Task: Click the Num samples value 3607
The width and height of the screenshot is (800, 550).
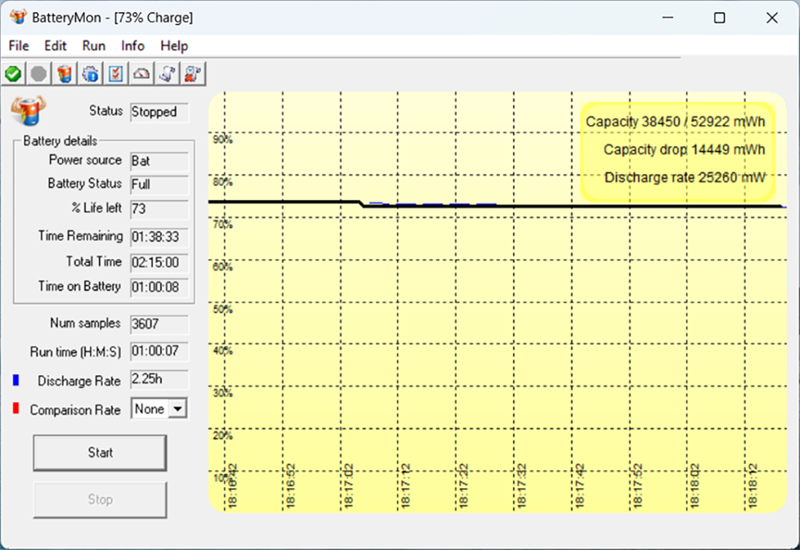Action: [x=159, y=324]
